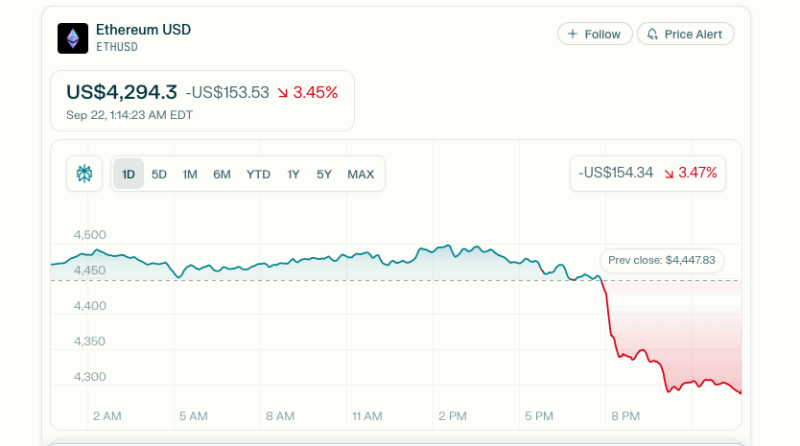Click the chart indicator icon button

pos(84,174)
